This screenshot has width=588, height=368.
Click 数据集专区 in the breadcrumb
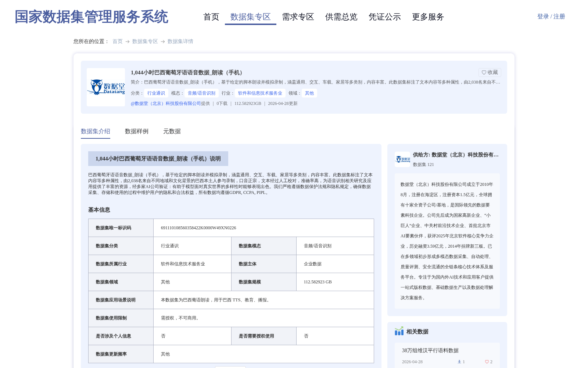[x=145, y=42]
